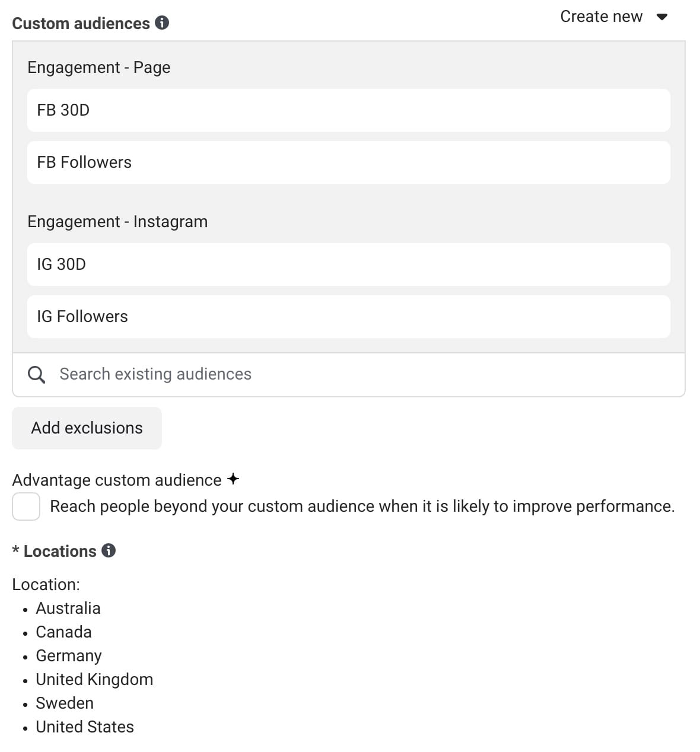Select the FB Followers audience
The image size is (700, 752).
pos(348,162)
